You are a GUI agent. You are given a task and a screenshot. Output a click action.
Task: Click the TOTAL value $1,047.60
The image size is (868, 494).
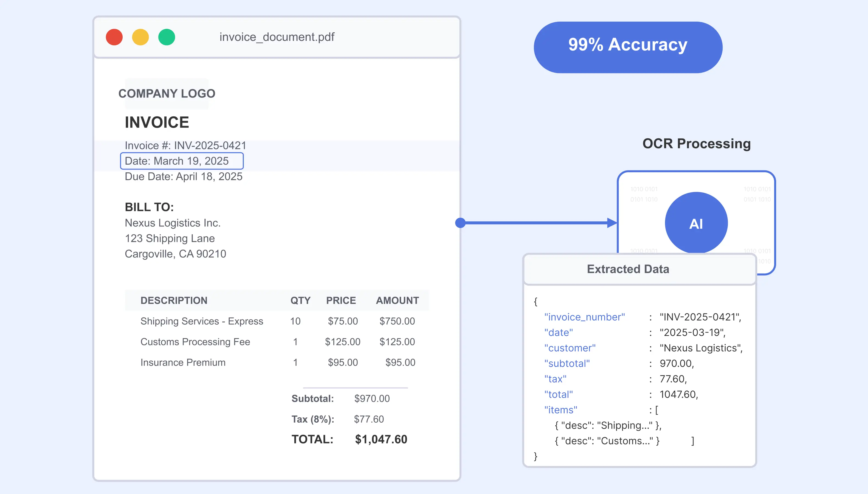coord(381,439)
